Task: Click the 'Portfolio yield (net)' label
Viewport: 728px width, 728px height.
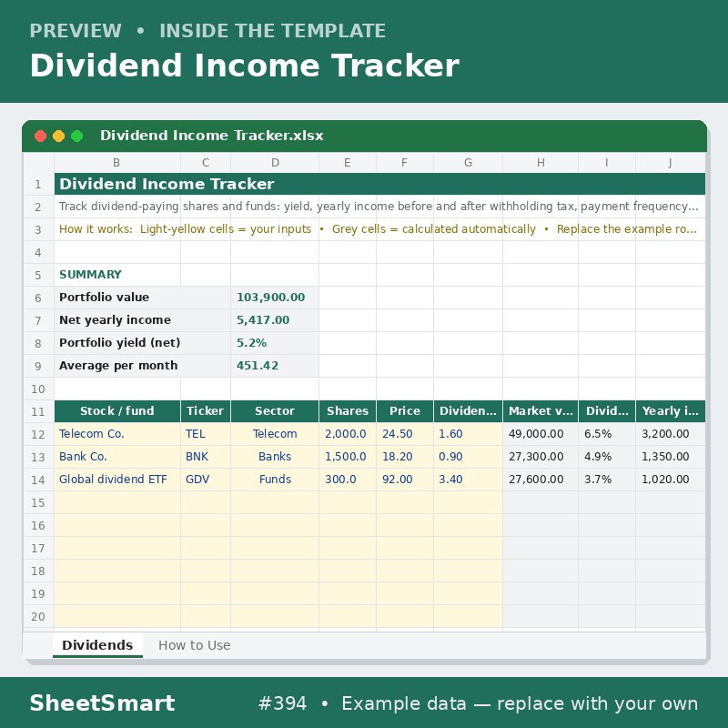Action: (x=142, y=343)
